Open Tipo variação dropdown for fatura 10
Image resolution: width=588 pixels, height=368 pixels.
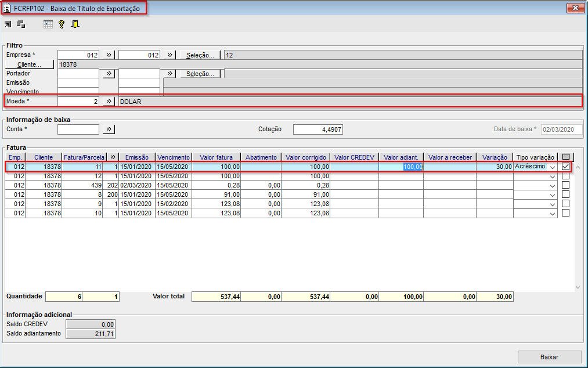point(553,214)
